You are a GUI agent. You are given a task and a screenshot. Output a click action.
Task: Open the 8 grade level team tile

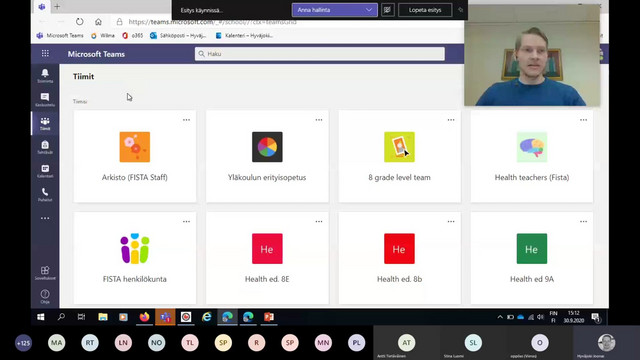tap(400, 156)
